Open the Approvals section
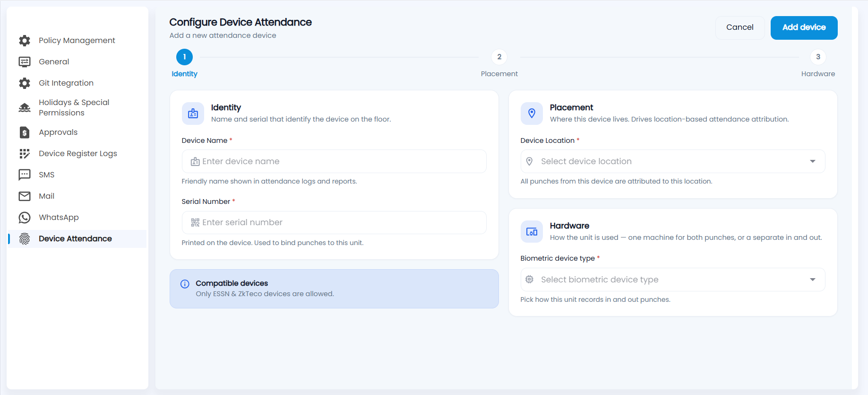The height and width of the screenshot is (395, 868). [77, 132]
